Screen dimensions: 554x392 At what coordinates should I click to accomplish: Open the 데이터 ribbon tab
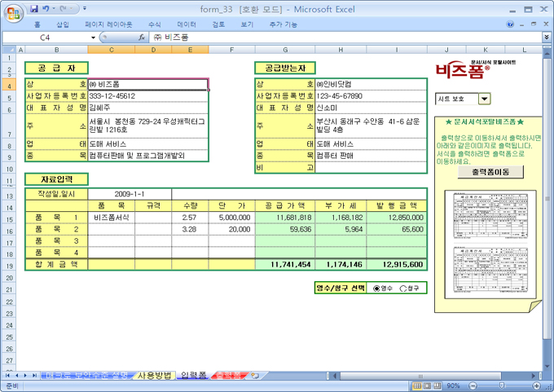point(187,24)
